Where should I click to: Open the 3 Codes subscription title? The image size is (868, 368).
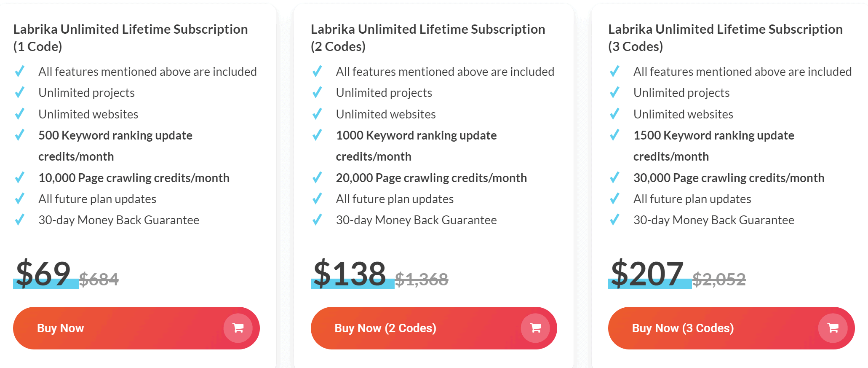[x=725, y=38]
